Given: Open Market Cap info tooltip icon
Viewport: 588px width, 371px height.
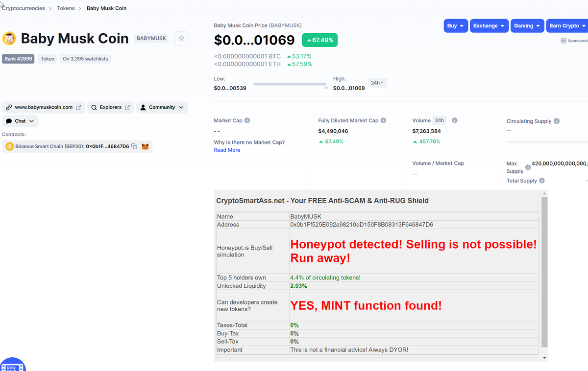Looking at the screenshot, I should (x=247, y=120).
